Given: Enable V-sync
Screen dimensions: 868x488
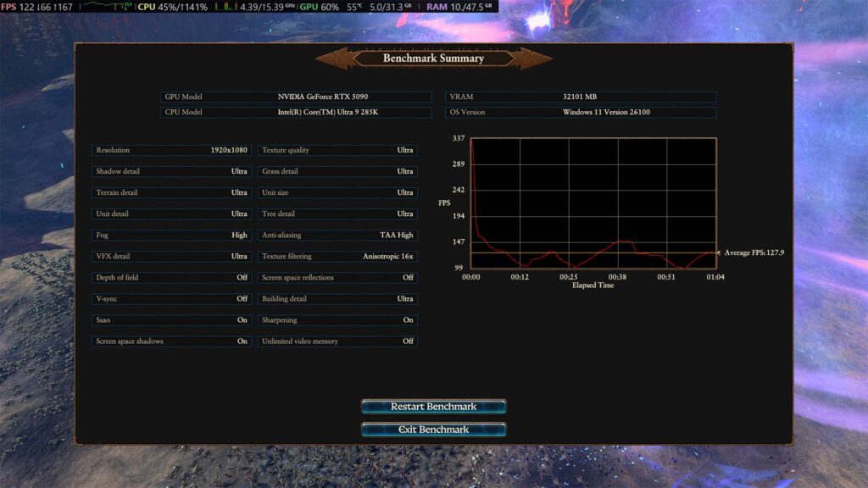Looking at the screenshot, I should click(x=170, y=298).
